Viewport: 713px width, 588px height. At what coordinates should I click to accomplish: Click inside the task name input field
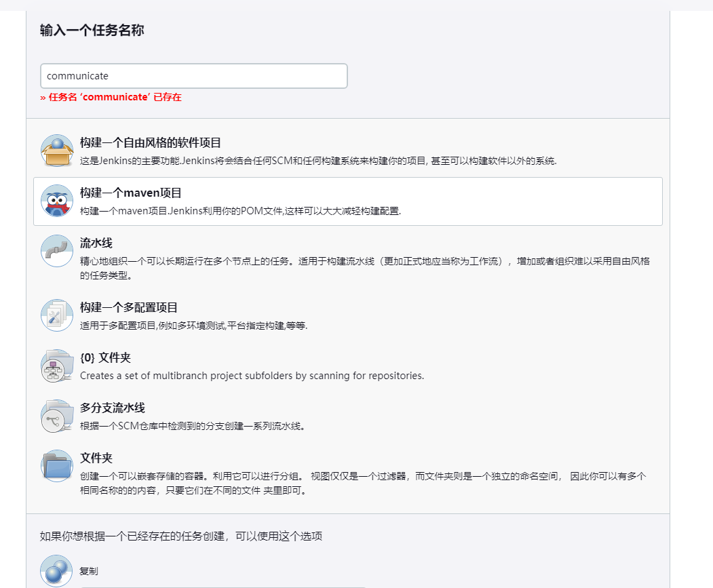tap(193, 75)
